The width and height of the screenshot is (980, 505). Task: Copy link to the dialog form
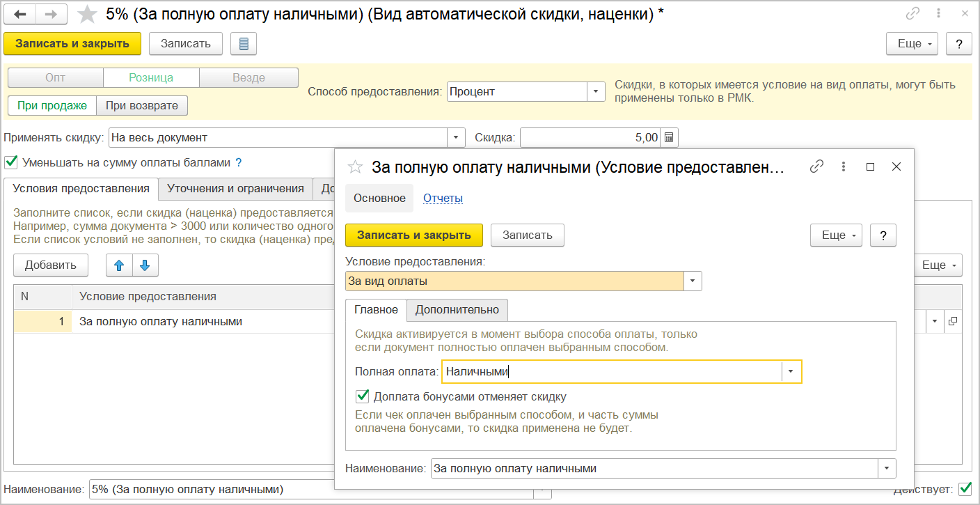[816, 166]
